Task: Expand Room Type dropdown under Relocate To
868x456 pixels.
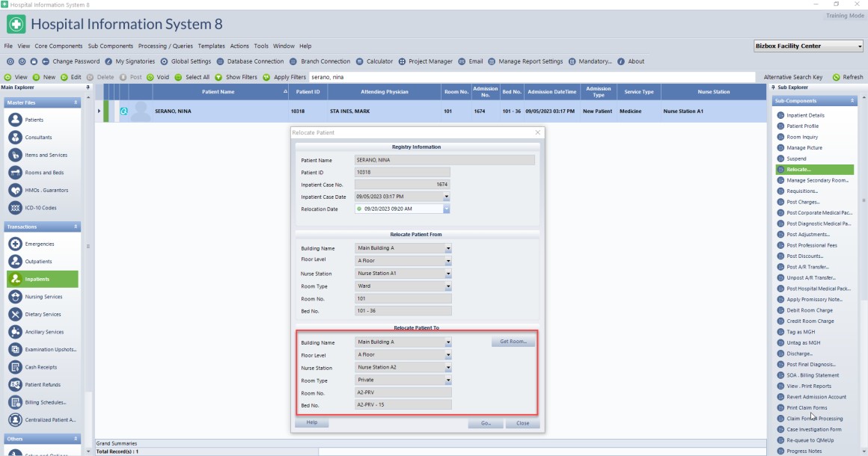Action: pyautogui.click(x=447, y=380)
